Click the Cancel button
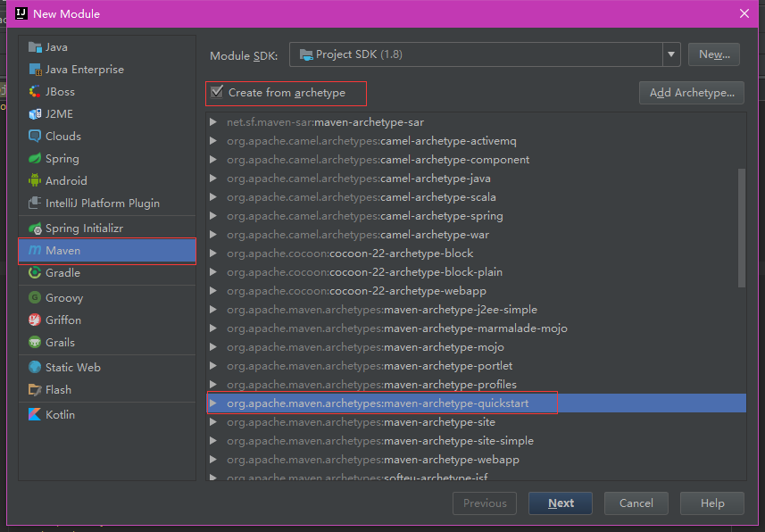Viewport: 765px width, 532px height. 636,503
